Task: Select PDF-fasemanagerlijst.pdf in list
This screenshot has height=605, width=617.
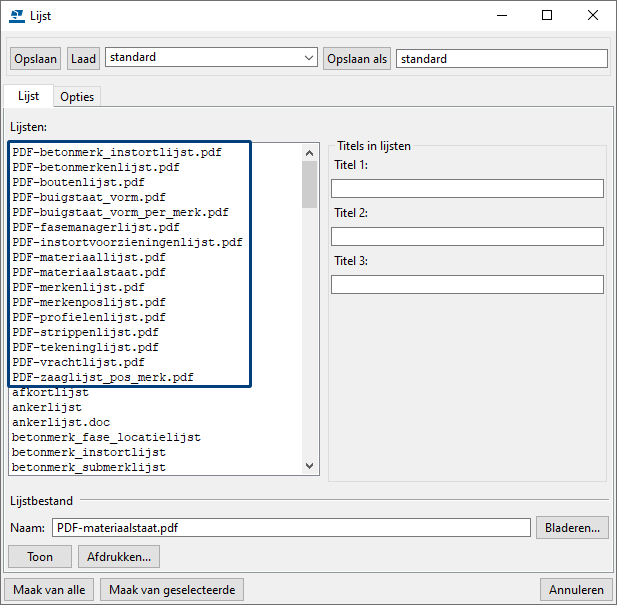Action: pos(96,227)
